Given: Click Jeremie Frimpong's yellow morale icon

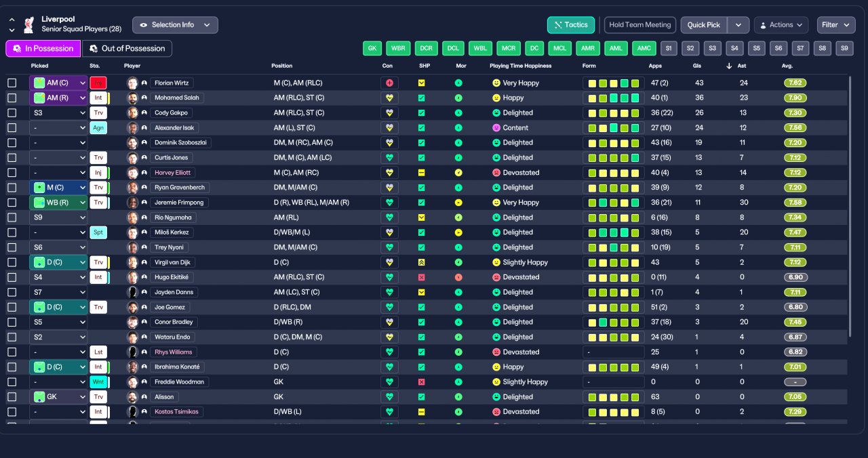Looking at the screenshot, I should click(x=458, y=203).
